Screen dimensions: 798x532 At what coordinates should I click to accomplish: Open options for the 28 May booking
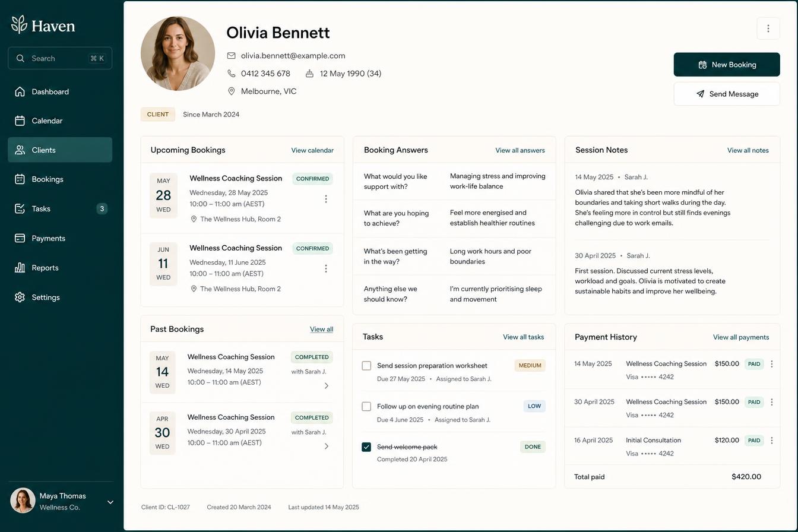pos(326,199)
